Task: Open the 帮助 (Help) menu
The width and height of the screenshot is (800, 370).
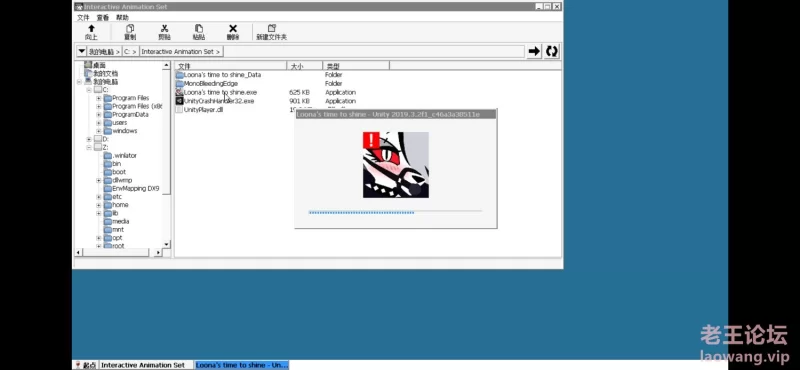Action: tap(122, 17)
